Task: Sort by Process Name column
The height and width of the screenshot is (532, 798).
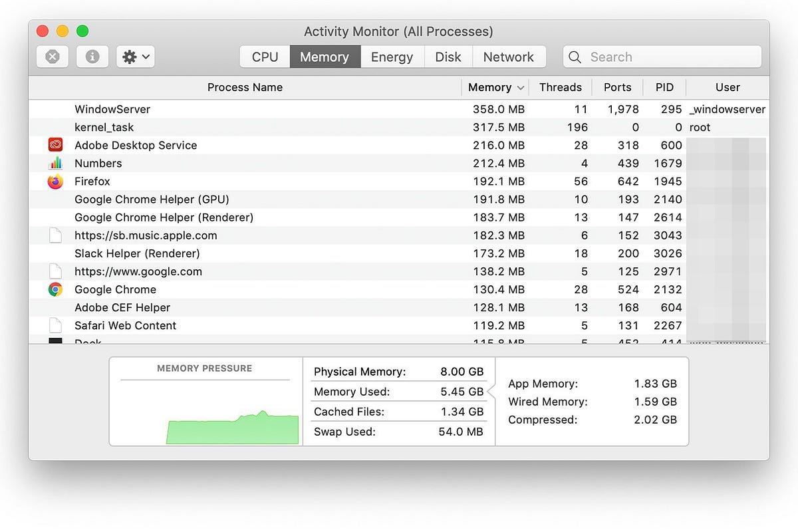Action: (245, 87)
